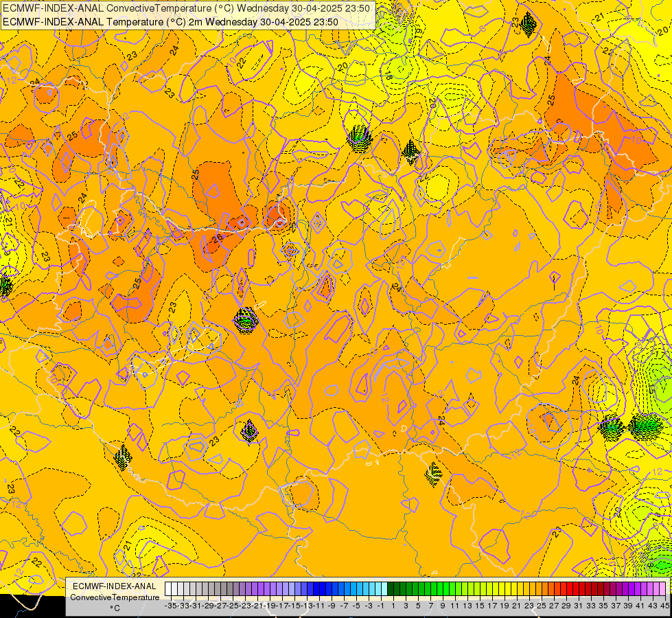Click legend scale value 15

(x=480, y=606)
